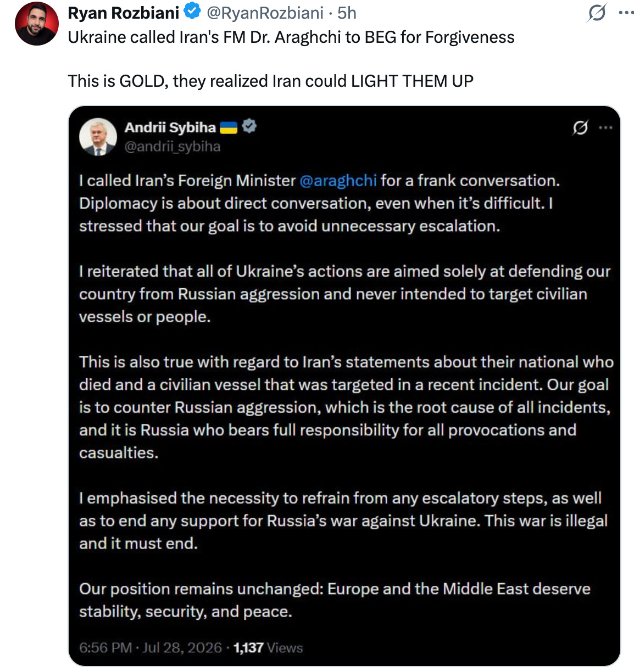Click the 6:56 PM · Jul 28, 2026 timestamp
Viewport: 634px width, 672px height.
pos(151,648)
